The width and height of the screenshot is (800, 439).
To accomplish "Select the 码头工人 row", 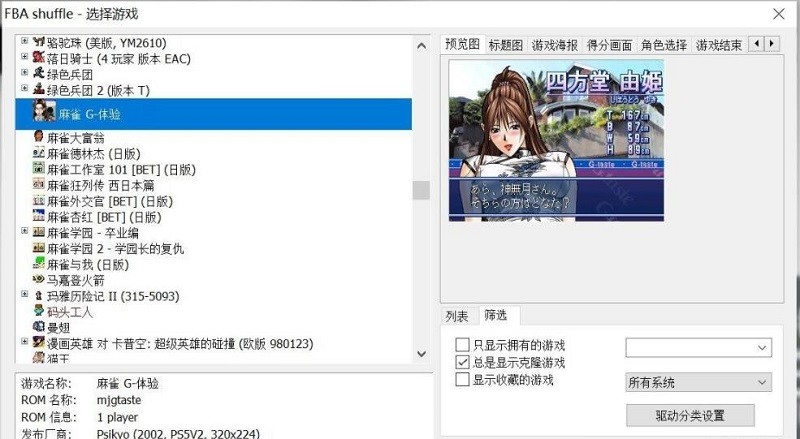I will point(70,312).
